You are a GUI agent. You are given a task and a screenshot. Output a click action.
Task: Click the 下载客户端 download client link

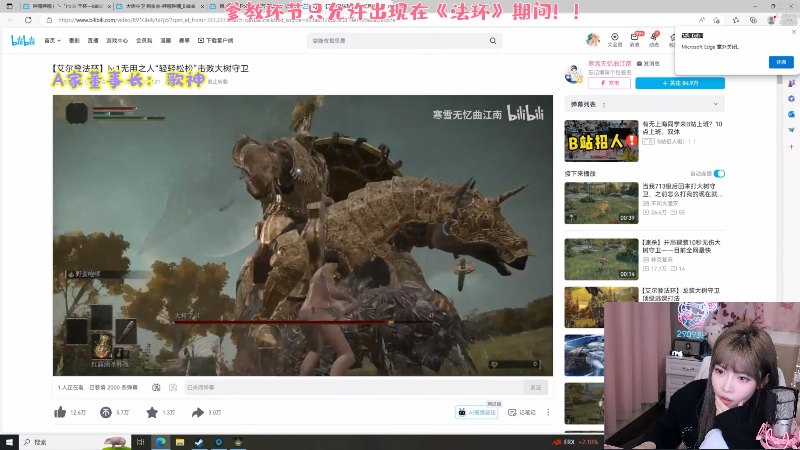(x=215, y=40)
